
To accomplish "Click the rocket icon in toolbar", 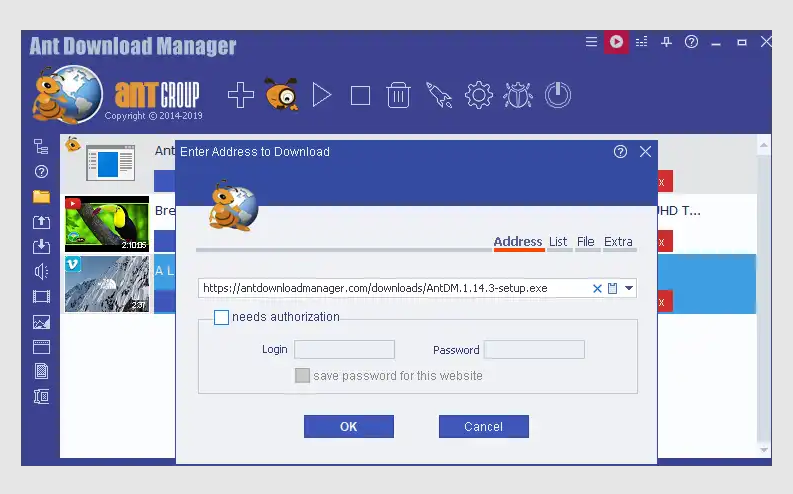I will click(439, 95).
